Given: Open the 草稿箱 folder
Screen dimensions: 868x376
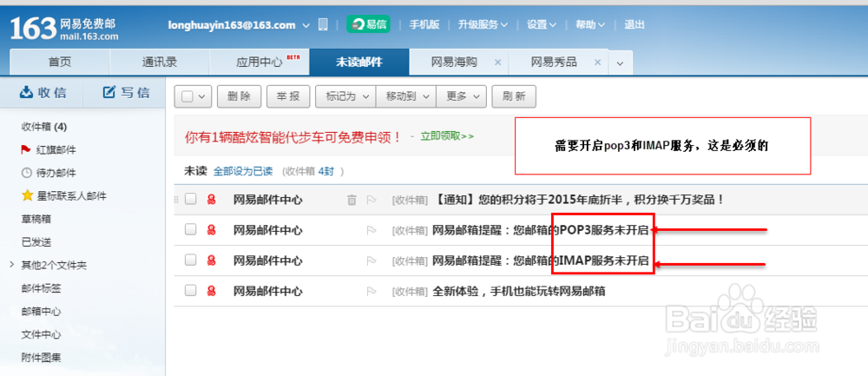Looking at the screenshot, I should point(36,219).
